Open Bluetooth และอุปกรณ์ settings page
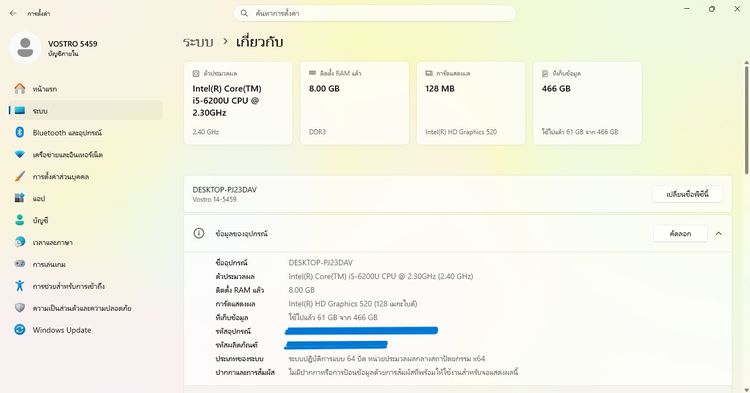Screen dimensions: 750x393 click(x=86, y=132)
